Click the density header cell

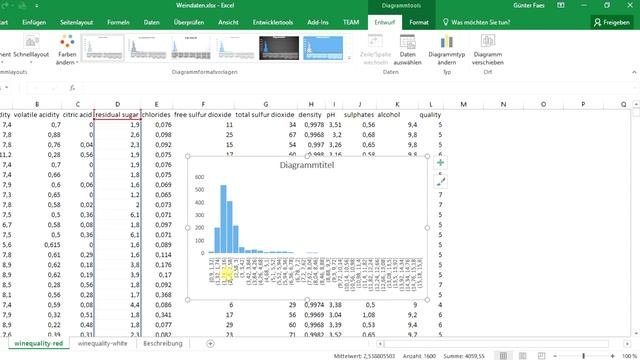[x=310, y=115]
